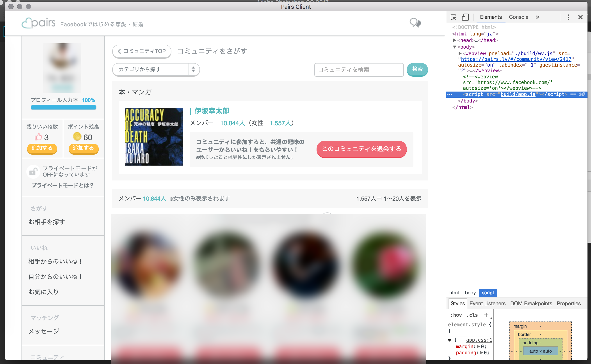Viewport: 591px width, 364px height.
Task: Click the commented-out facebook webview line
Action: pyautogui.click(x=507, y=82)
